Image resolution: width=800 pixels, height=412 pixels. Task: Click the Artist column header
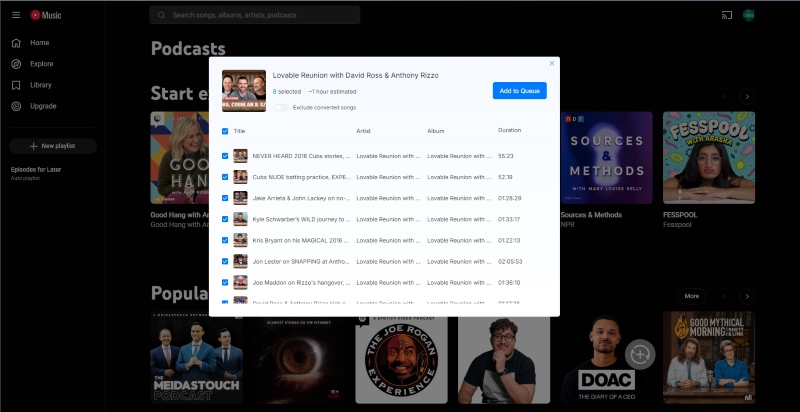click(363, 131)
